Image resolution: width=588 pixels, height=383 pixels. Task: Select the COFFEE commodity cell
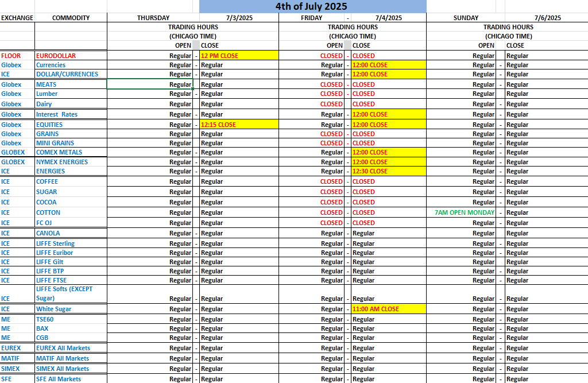(71, 181)
